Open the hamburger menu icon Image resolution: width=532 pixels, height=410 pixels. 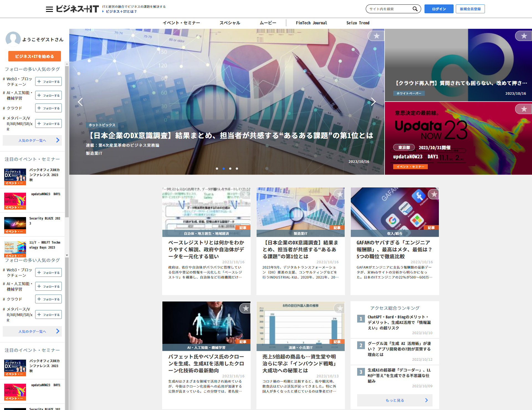[x=49, y=9]
